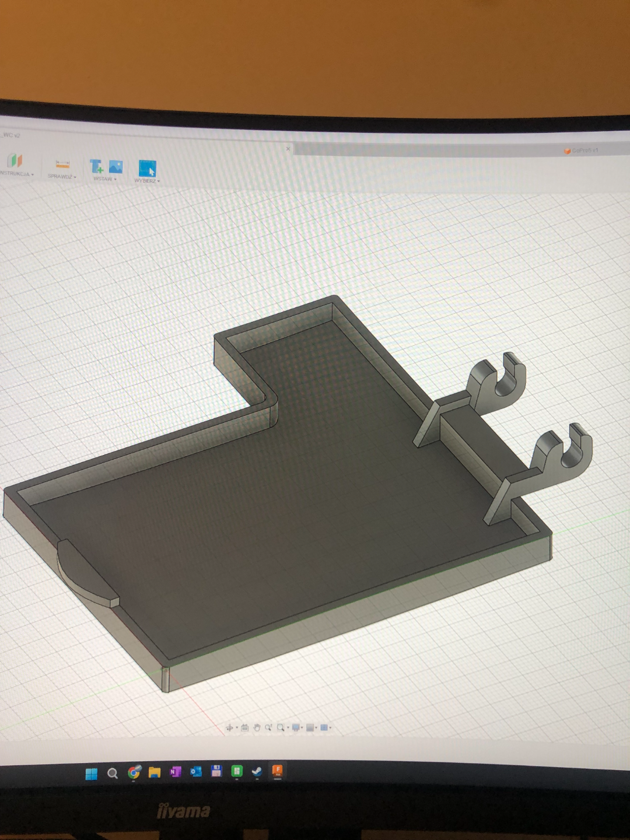Expand the WYBIERZ dropdown menu
Viewport: 630px width, 840px height.
(147, 181)
